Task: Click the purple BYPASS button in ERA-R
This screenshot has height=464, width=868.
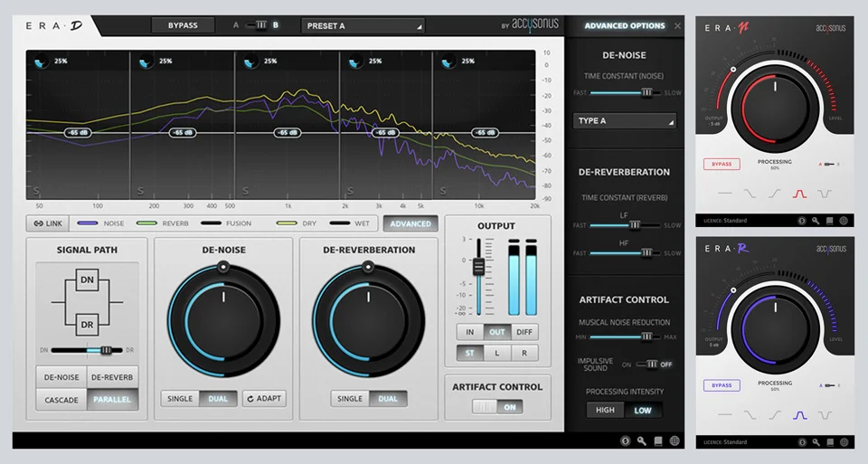Action: 722,385
